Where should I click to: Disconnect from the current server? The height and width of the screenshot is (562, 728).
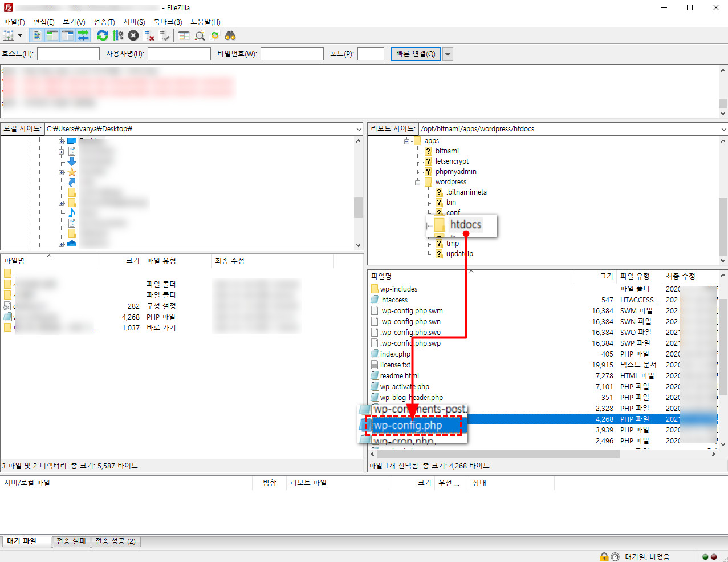click(x=149, y=35)
